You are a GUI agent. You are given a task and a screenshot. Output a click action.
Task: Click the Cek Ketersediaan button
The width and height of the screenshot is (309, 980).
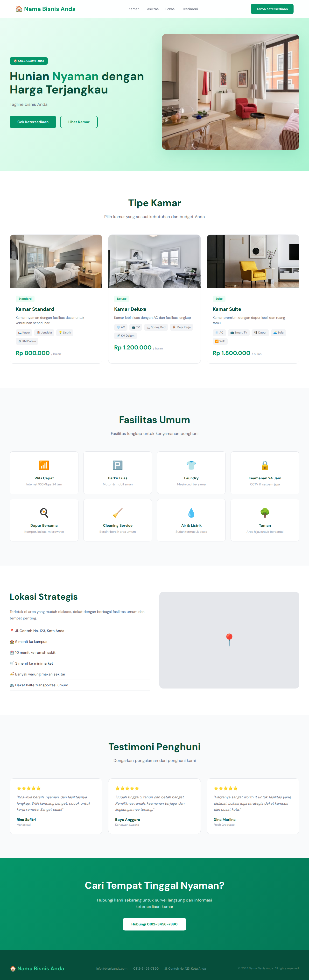click(x=33, y=122)
